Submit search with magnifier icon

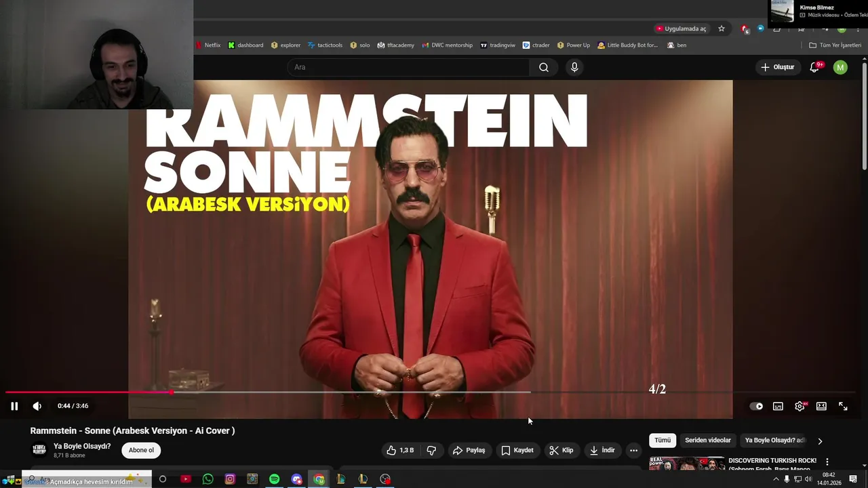[544, 67]
